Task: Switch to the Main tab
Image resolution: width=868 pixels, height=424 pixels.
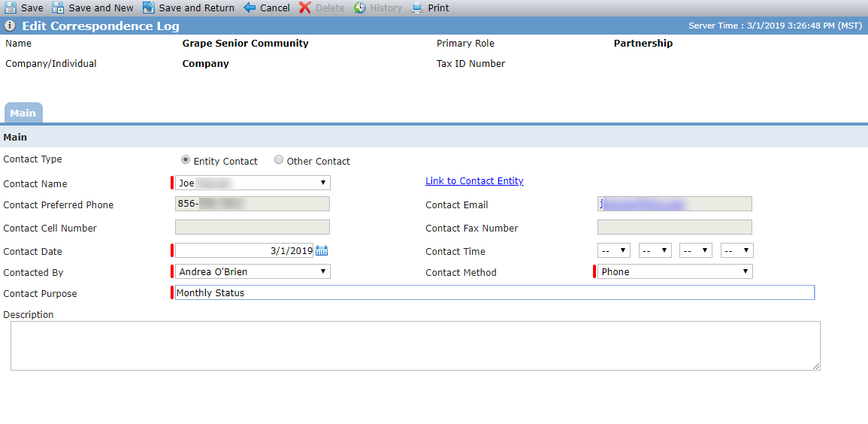Action: [23, 113]
